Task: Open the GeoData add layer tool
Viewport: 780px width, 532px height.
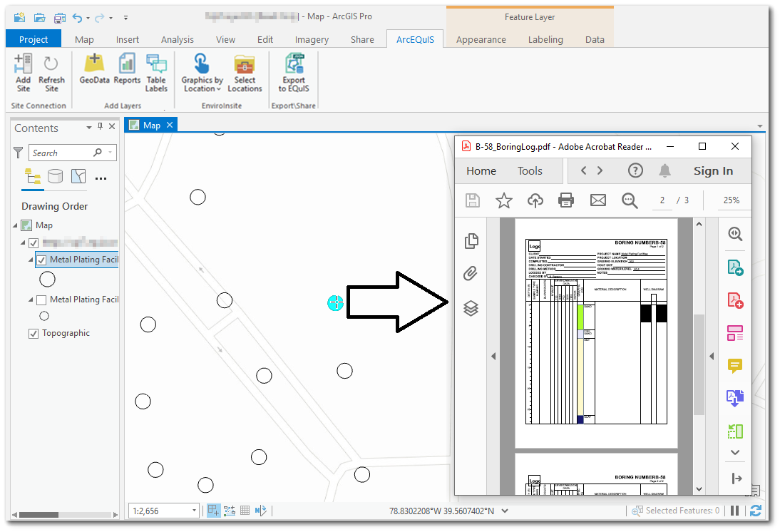Action: tap(94, 68)
